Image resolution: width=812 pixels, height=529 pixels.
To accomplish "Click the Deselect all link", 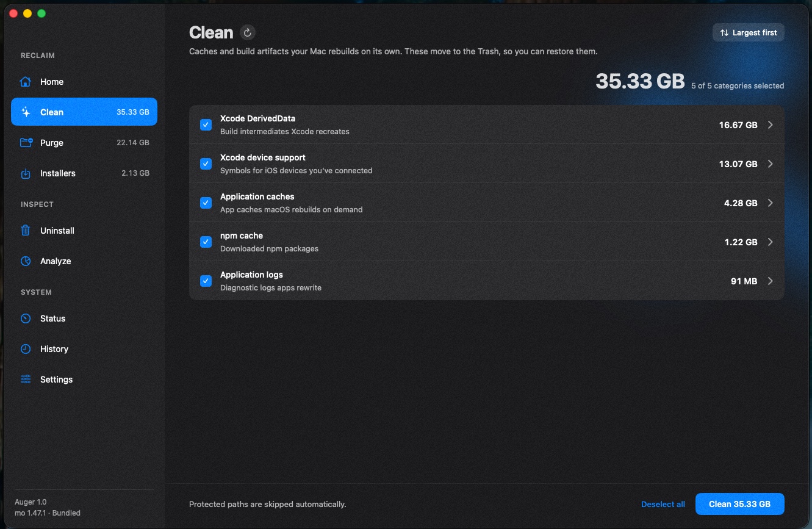I will 663,505.
